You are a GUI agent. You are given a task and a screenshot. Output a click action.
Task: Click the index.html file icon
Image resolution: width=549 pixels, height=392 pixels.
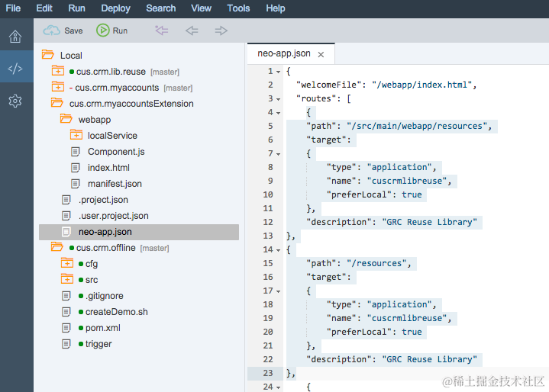pyautogui.click(x=76, y=168)
